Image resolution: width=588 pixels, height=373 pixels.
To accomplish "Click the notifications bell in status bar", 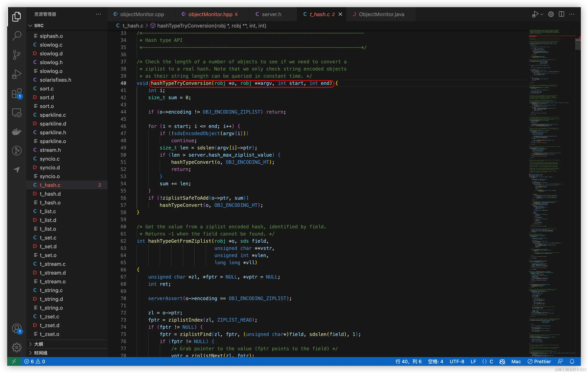I will point(572,361).
